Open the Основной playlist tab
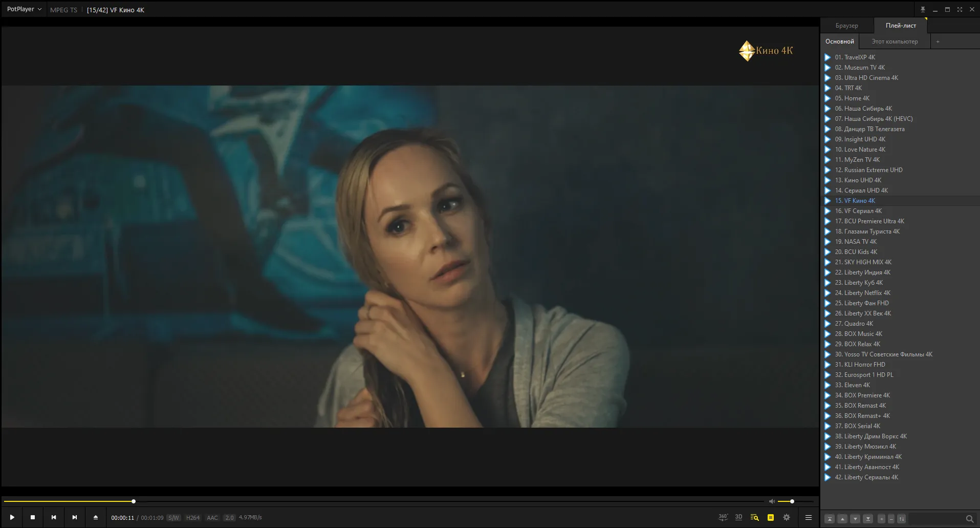 839,41
